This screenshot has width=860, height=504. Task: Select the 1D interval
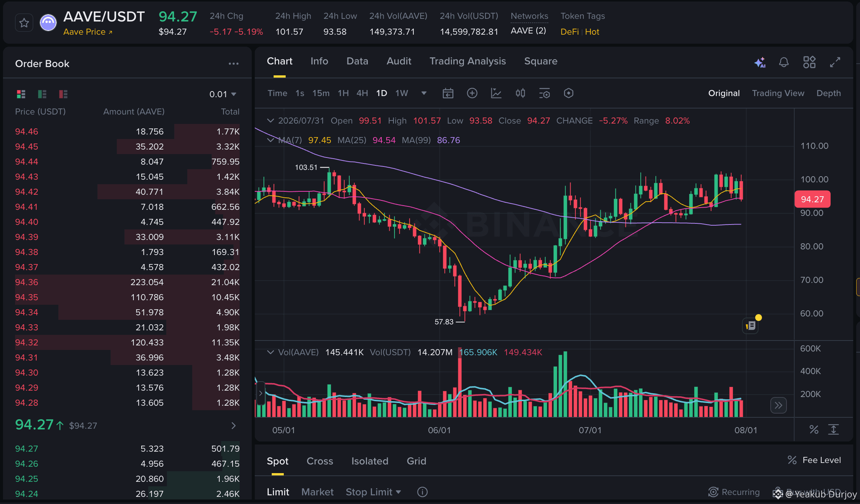382,93
